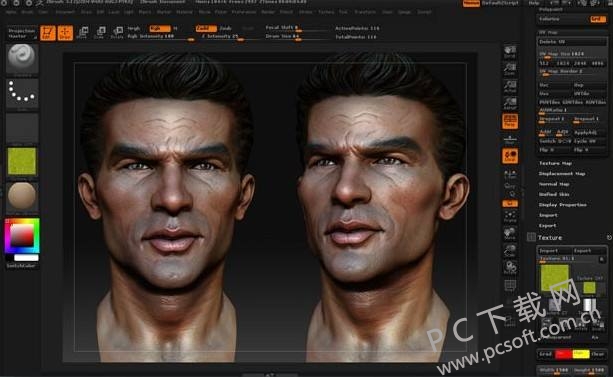Viewport: 613px width, 377px height.
Task: Select the white secondary color swatch
Action: point(26,258)
